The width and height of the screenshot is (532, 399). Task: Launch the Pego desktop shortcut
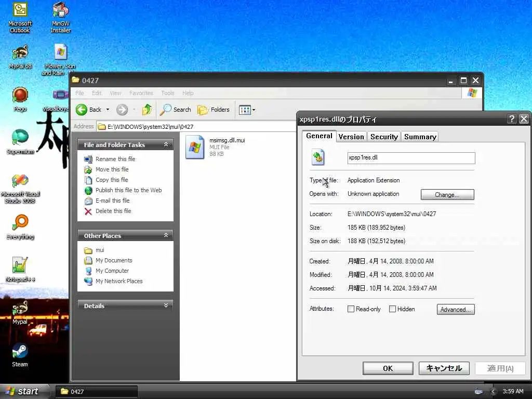click(x=20, y=99)
